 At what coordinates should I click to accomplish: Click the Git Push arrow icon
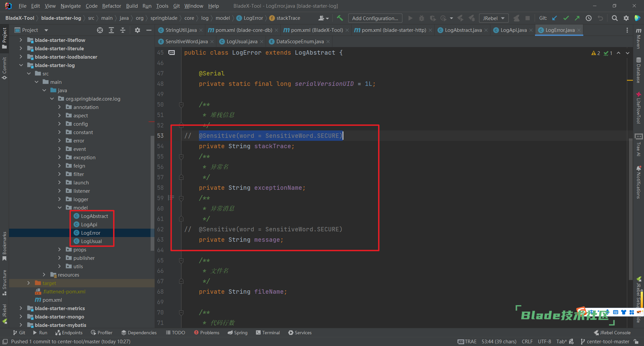[577, 18]
